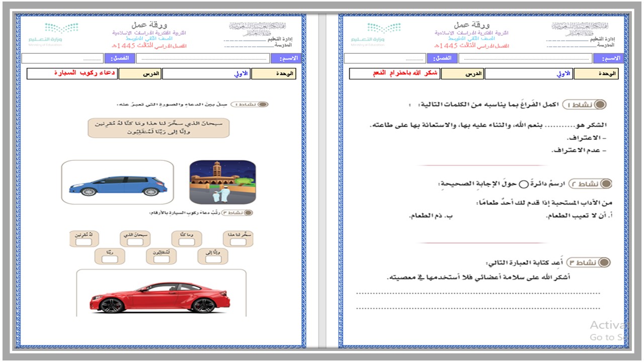Click the الاسم label on left page
Screen dimensions: 644x362
(286, 58)
